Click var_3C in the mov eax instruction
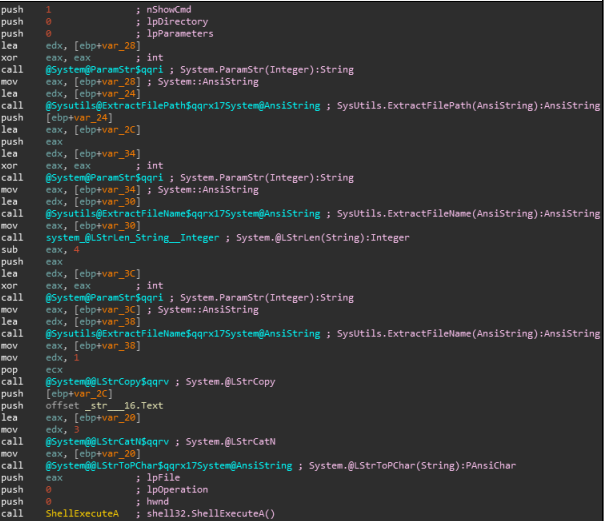Screen dimensions: 604x521 119,310
